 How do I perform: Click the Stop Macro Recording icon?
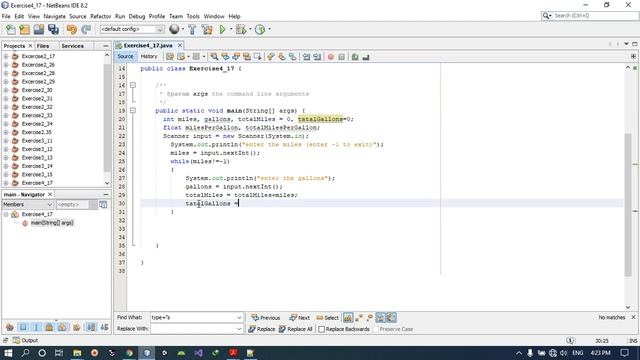coord(342,57)
